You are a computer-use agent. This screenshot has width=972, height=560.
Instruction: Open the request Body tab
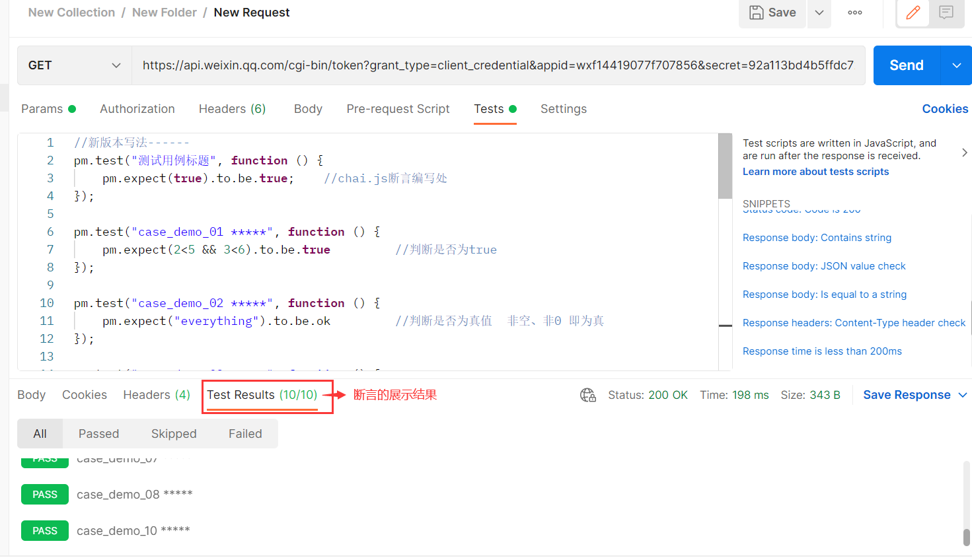point(308,109)
